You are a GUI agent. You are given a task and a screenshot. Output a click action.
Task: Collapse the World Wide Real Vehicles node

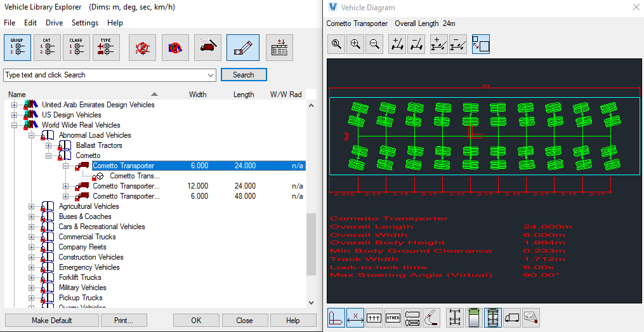[x=15, y=125]
